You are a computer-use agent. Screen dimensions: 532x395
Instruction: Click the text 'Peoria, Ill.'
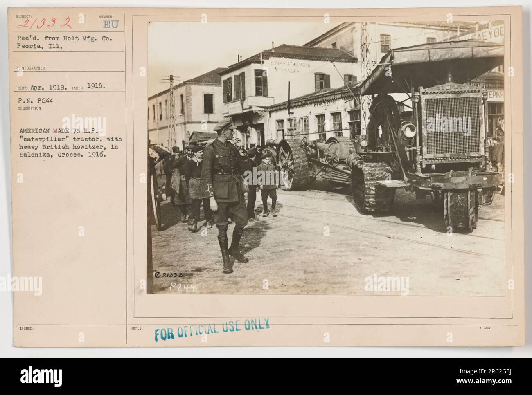39,46
